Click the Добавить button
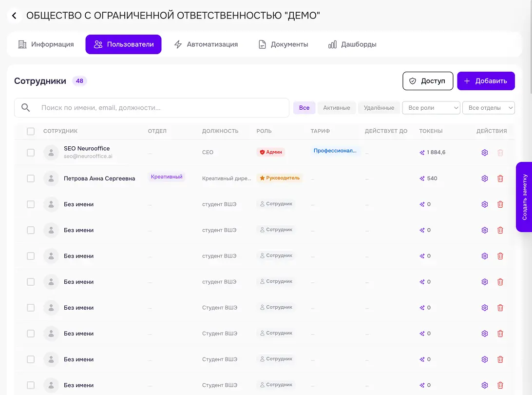This screenshot has height=395, width=532. tap(486, 81)
